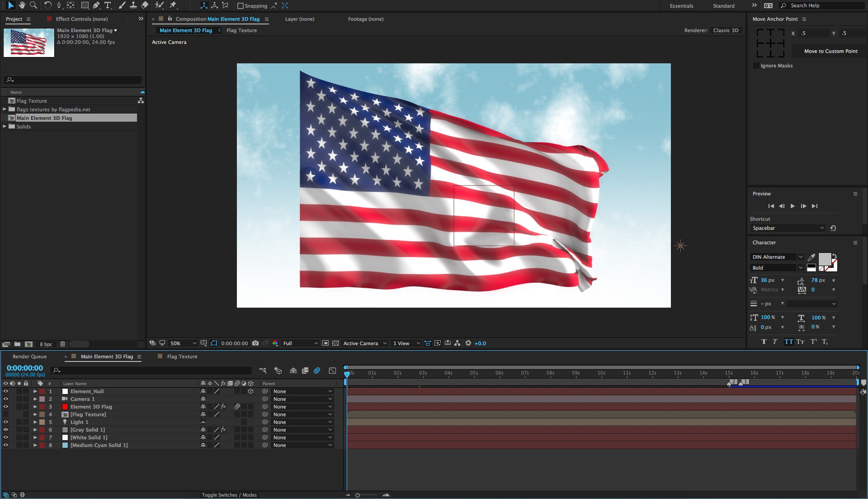This screenshot has width=868, height=499.
Task: Expand the flags textures by flagpedia.net folder
Action: click(x=5, y=109)
